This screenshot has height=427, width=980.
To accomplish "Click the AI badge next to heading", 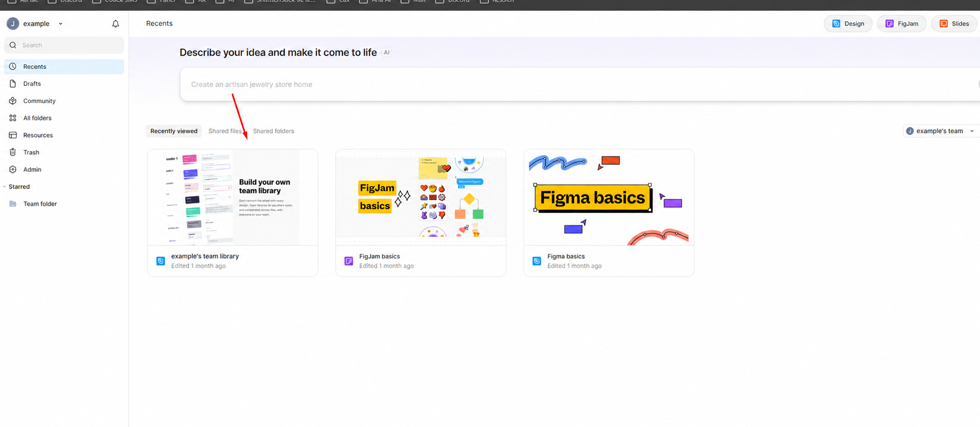I will pyautogui.click(x=386, y=53).
